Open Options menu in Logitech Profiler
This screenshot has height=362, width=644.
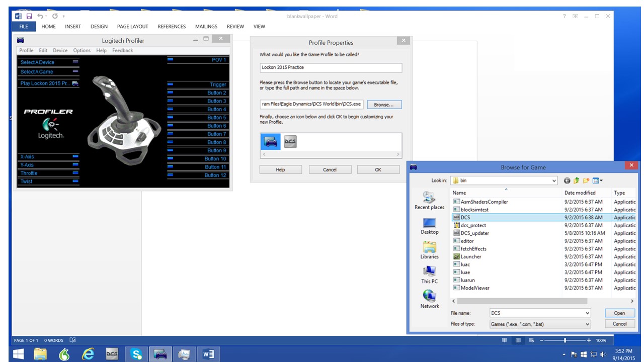[x=82, y=50]
